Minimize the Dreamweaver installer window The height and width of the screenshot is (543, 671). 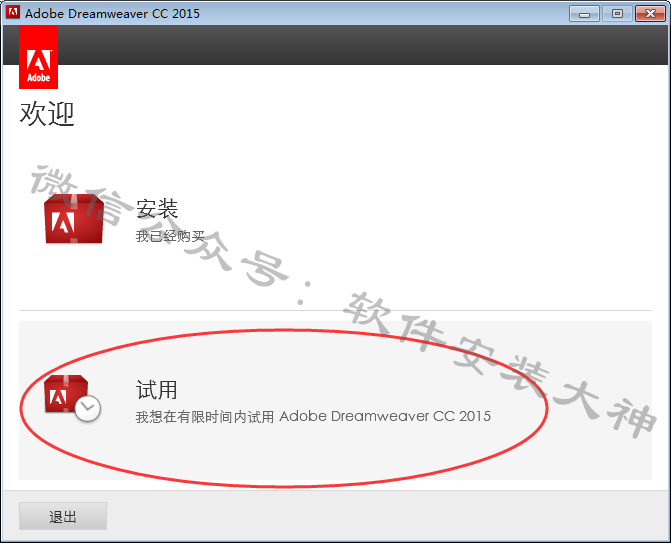click(584, 14)
